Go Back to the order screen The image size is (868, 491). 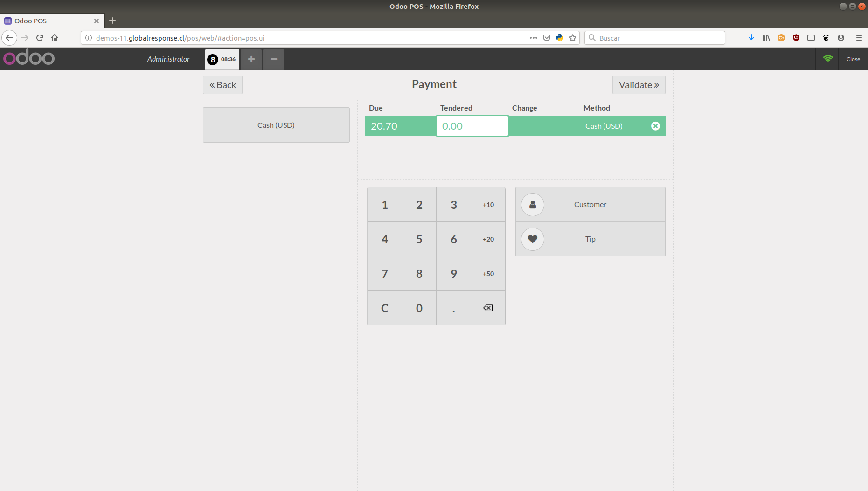pyautogui.click(x=222, y=84)
